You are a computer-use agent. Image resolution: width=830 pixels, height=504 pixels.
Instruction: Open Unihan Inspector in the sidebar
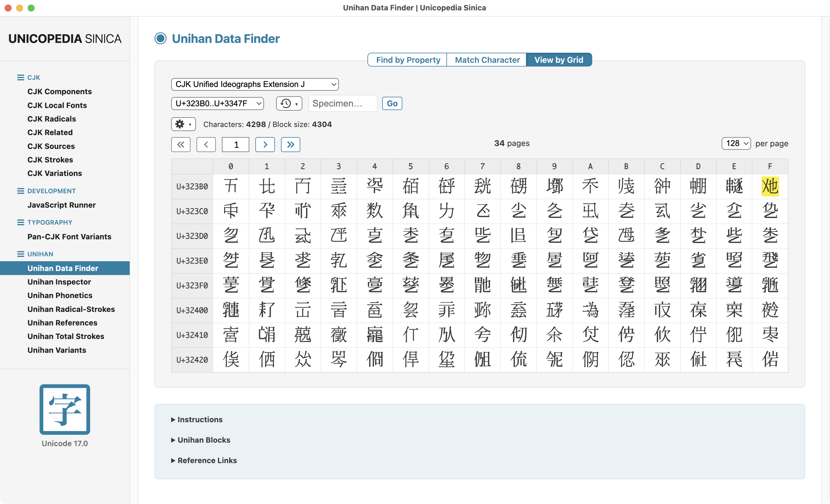pos(59,282)
